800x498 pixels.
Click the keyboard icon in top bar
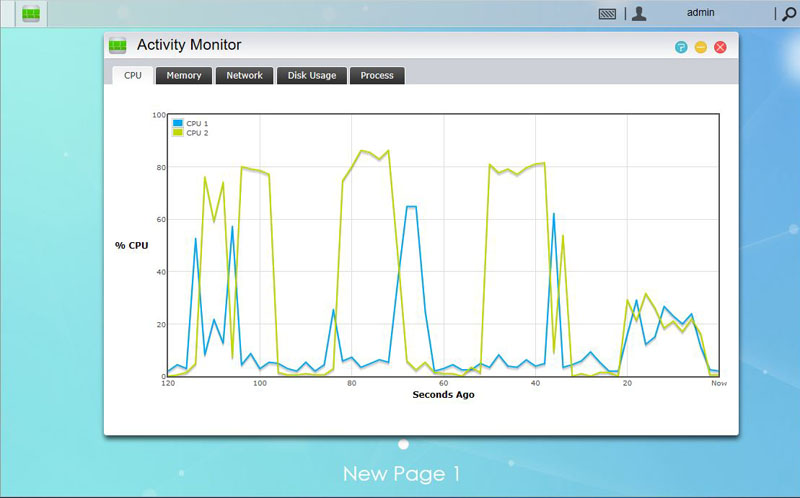tap(607, 14)
